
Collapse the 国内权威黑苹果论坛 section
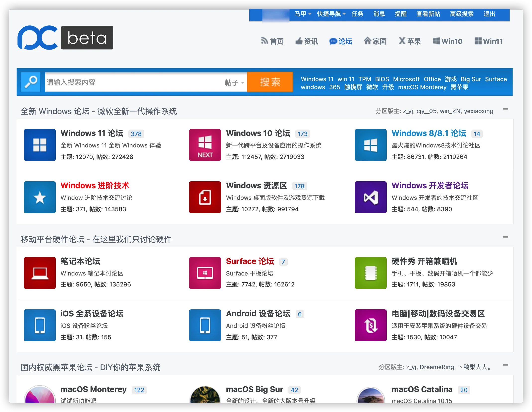(x=505, y=365)
